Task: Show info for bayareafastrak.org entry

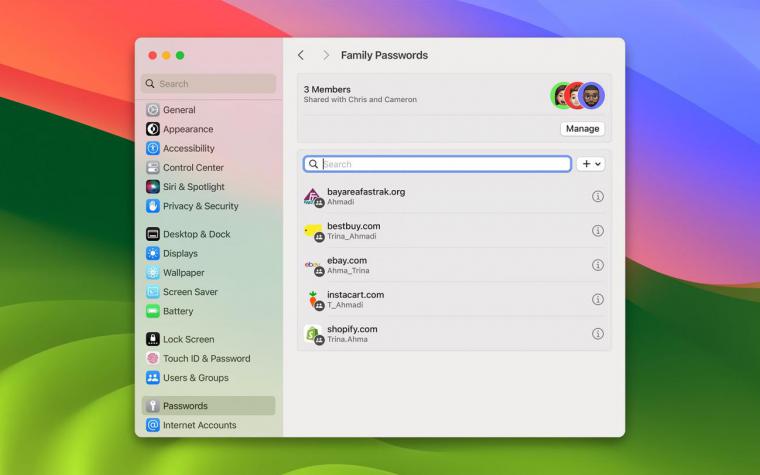Action: coord(598,196)
